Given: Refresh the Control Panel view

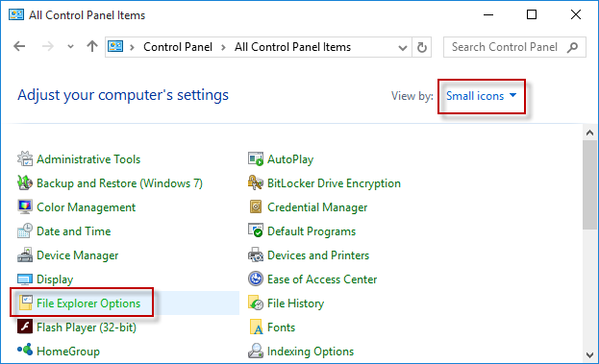Looking at the screenshot, I should point(422,47).
